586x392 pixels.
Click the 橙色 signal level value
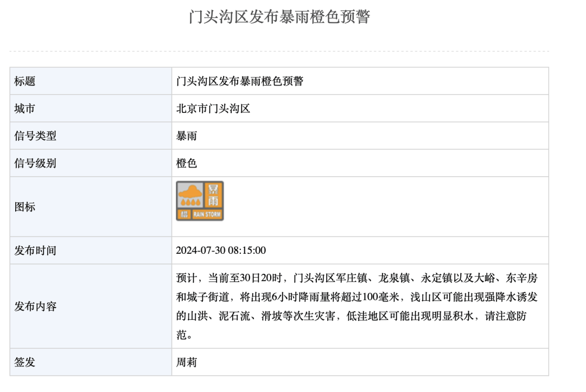coord(187,163)
